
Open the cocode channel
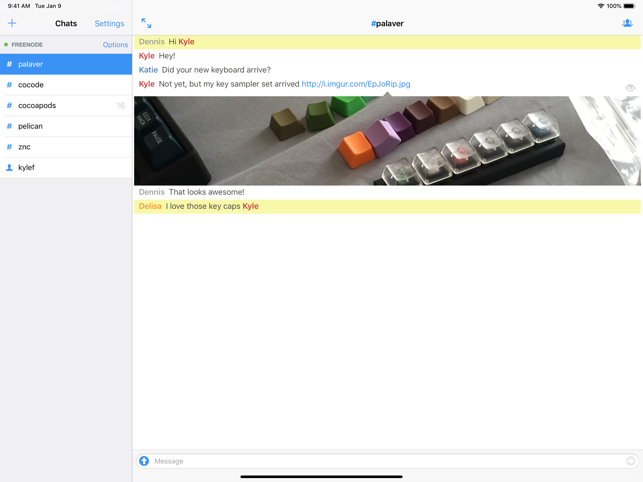pos(66,85)
